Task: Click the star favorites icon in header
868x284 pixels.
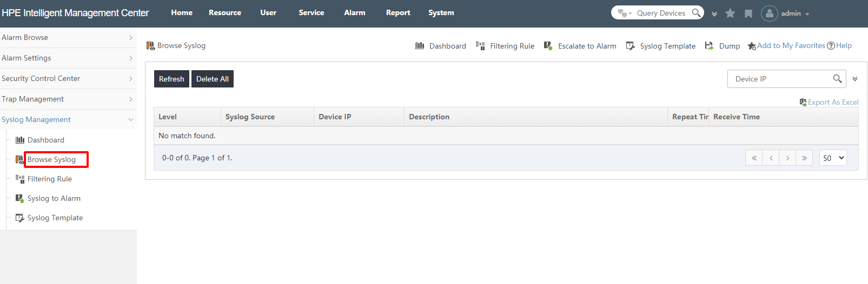Action: 730,13
